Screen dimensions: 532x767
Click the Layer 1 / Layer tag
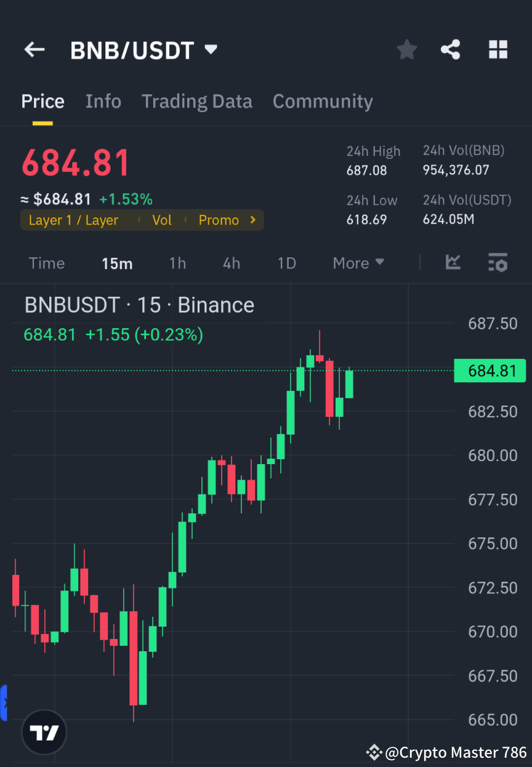pyautogui.click(x=73, y=220)
